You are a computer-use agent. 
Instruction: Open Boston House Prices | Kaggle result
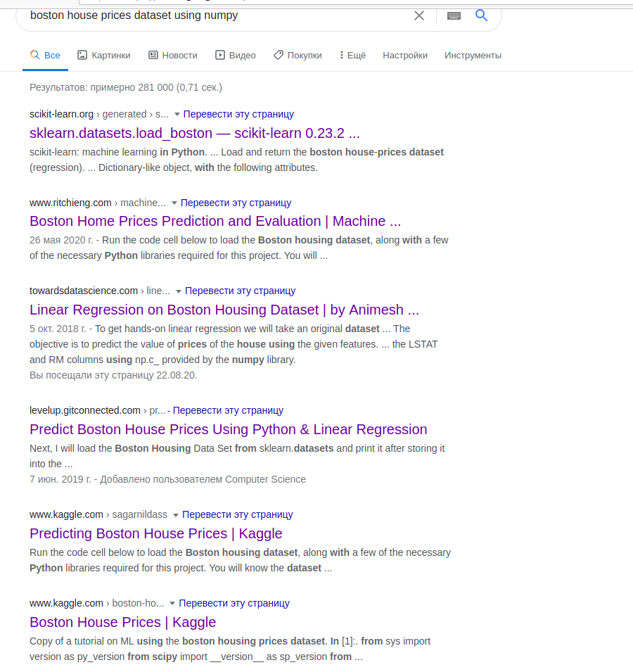pyautogui.click(x=122, y=622)
